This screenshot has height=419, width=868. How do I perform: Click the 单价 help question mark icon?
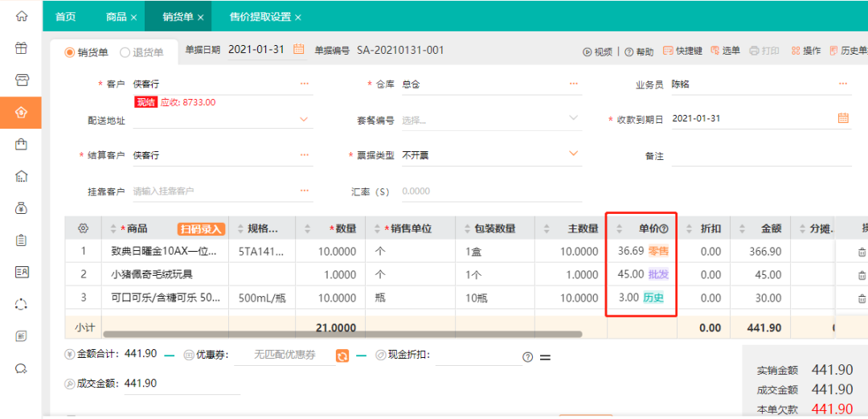click(665, 229)
